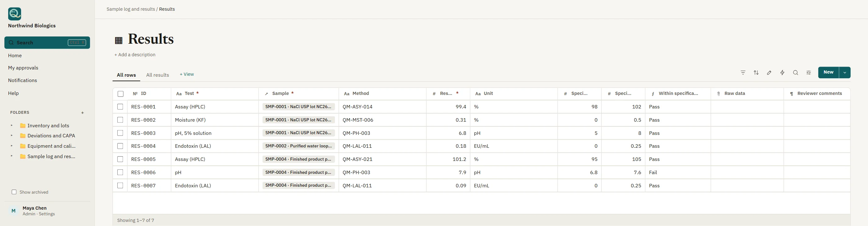Click the magnifier icon in sidebar search

tap(11, 42)
